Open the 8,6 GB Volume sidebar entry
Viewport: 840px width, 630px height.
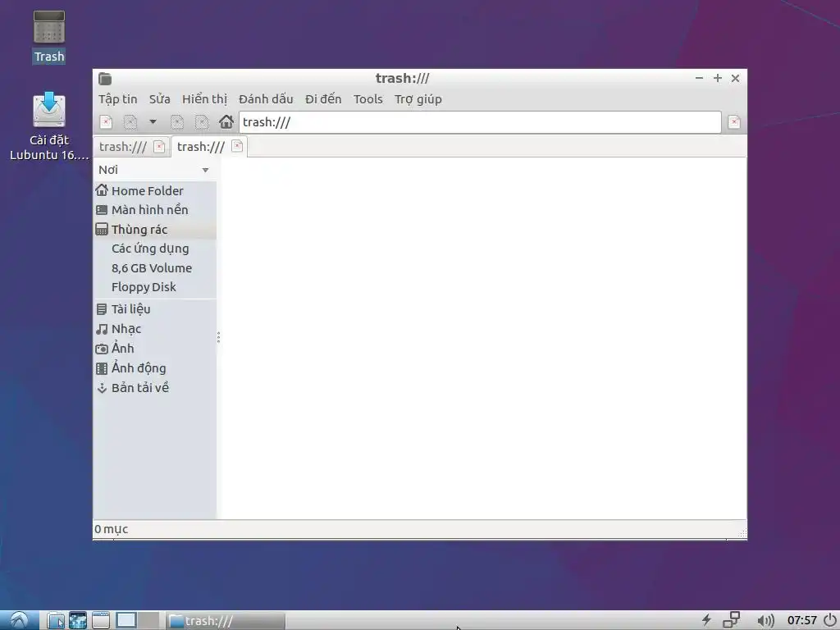click(x=155, y=268)
